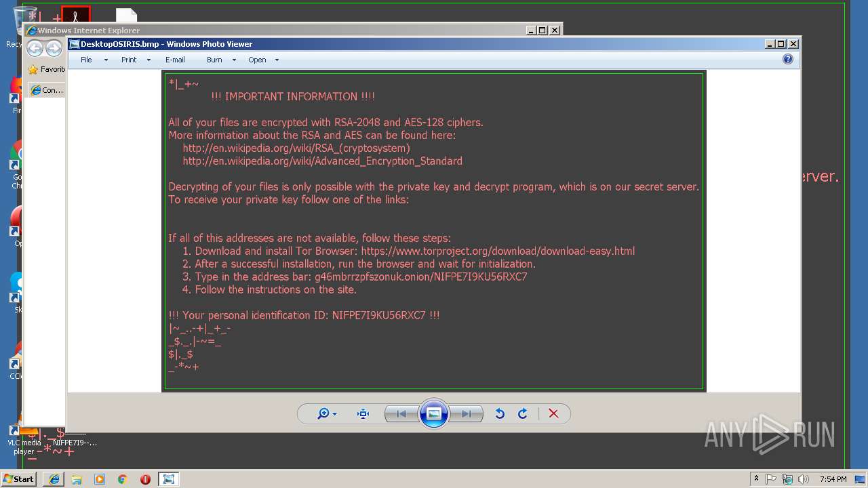Show hidden system tray icons
The width and height of the screenshot is (868, 488).
756,479
